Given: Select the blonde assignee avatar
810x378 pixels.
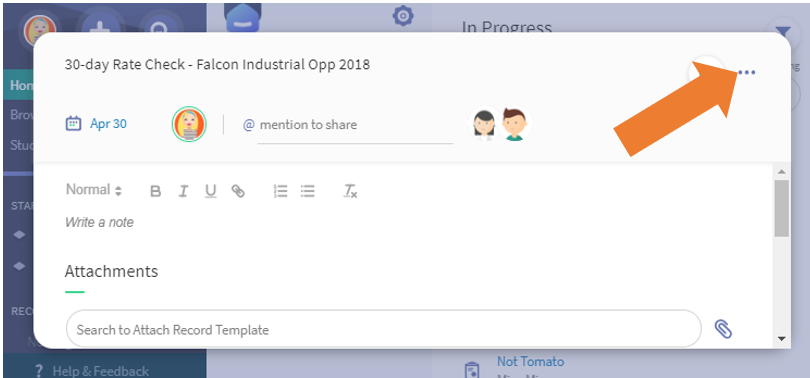Looking at the screenshot, I should [189, 124].
